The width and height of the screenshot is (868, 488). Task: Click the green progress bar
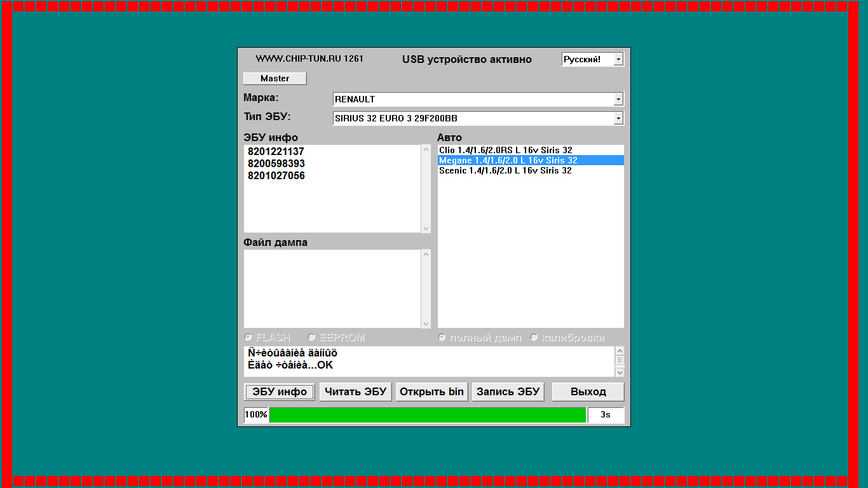[428, 415]
